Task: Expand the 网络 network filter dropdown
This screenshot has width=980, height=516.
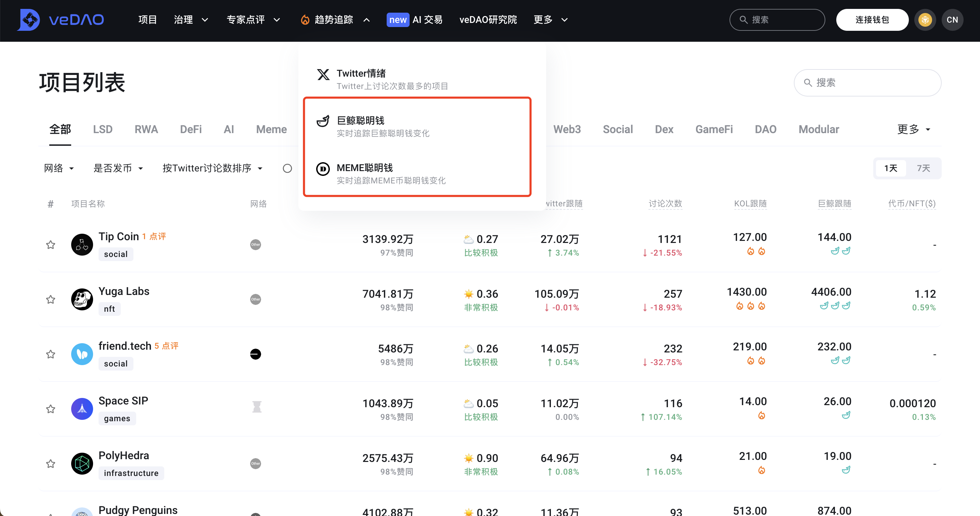Action: pyautogui.click(x=59, y=168)
